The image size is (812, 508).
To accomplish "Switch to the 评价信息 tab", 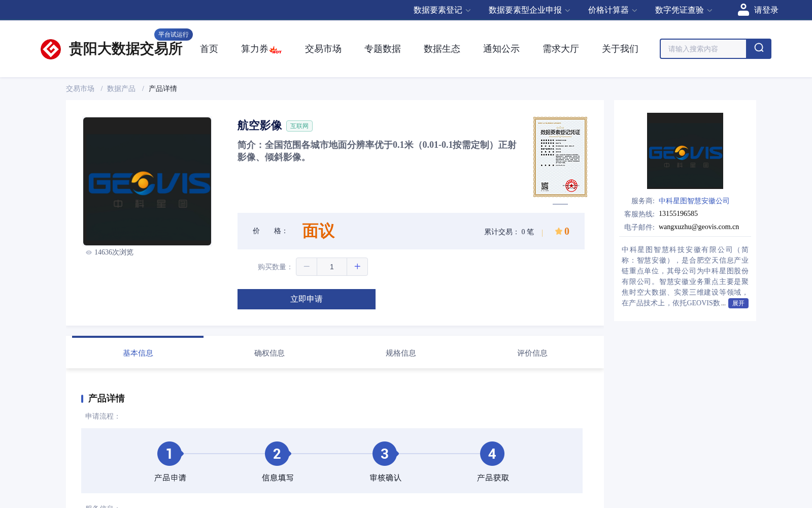I will tap(532, 353).
